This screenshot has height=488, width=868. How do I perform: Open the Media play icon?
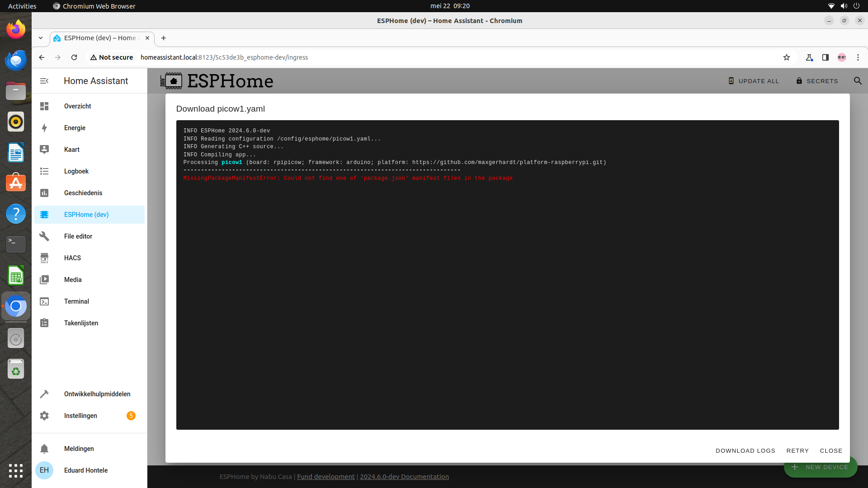44,280
